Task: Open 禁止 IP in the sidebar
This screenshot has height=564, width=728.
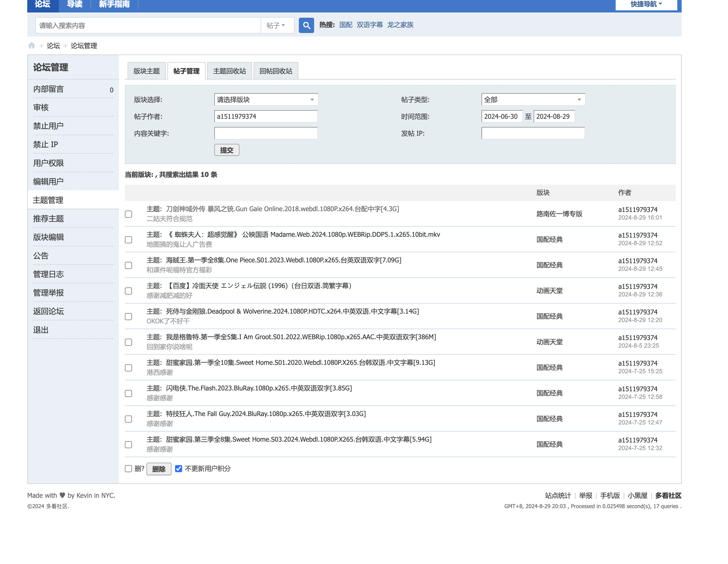Action: point(46,145)
